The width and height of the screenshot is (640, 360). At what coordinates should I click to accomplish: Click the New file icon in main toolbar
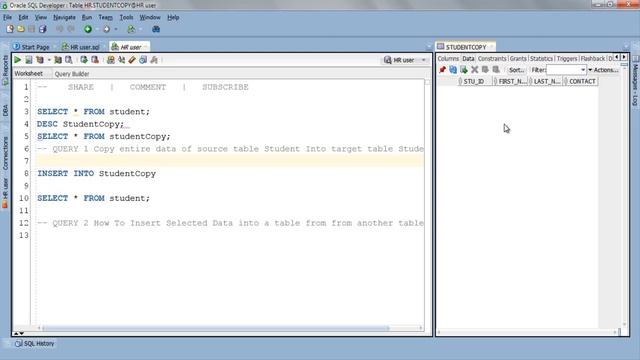pyautogui.click(x=10, y=29)
